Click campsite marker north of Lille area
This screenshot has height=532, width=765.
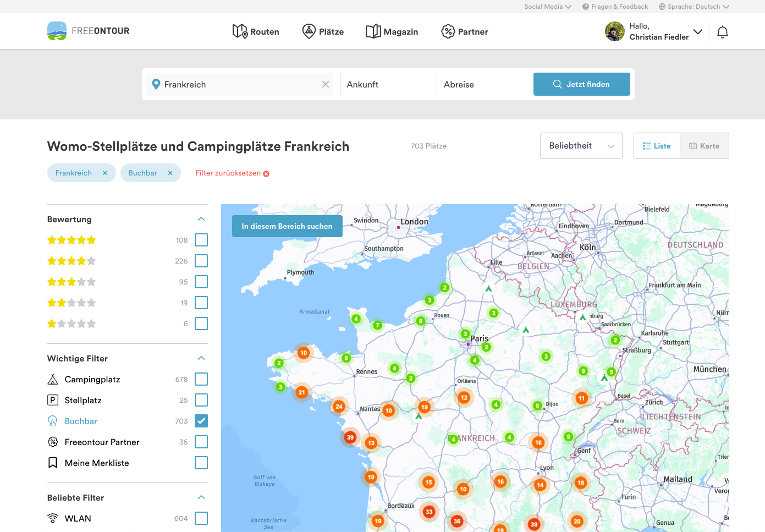(488, 288)
